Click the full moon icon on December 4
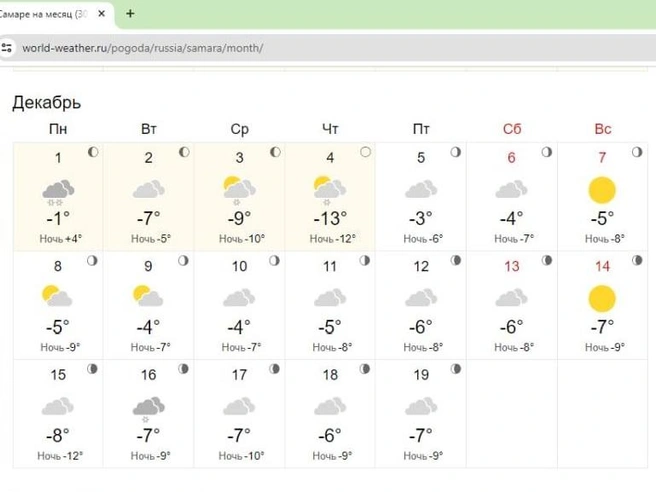The width and height of the screenshot is (656, 492). [365, 152]
